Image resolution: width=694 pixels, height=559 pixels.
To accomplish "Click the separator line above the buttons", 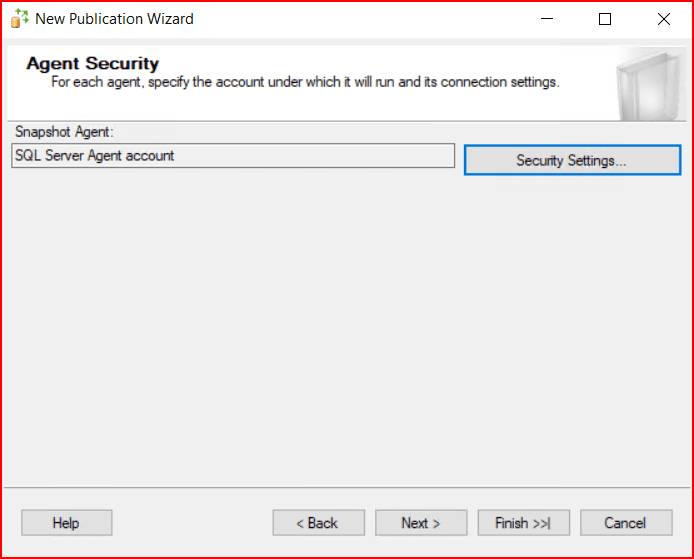I will (345, 488).
